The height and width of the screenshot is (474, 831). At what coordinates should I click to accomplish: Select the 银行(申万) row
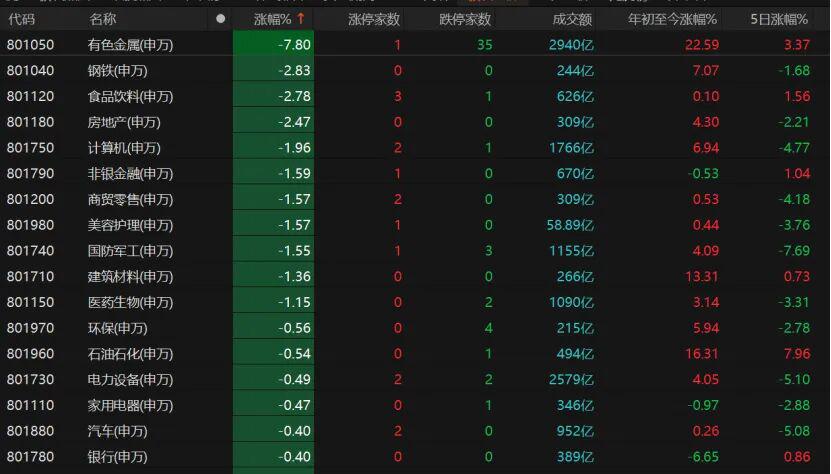pyautogui.click(x=117, y=457)
